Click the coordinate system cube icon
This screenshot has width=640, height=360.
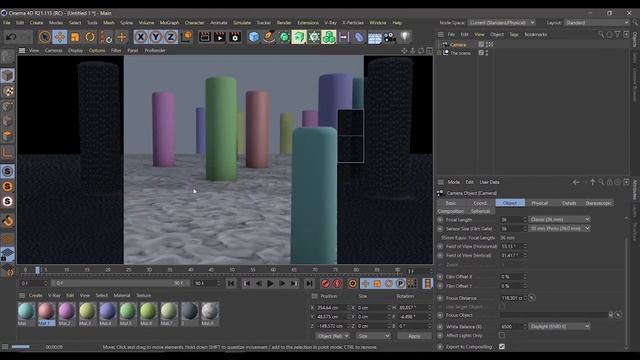point(186,37)
